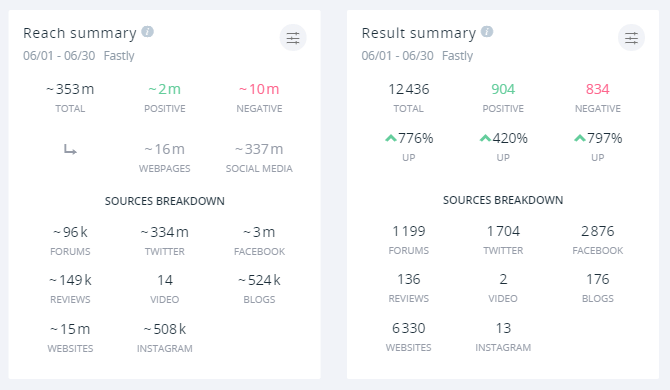Select the ~10m negative reach figure
The image size is (670, 390).
(x=259, y=89)
